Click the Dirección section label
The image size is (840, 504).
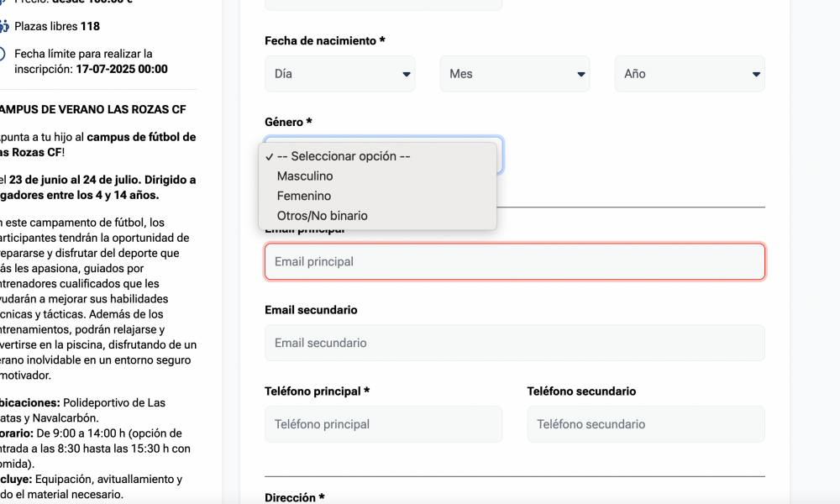[x=294, y=497]
